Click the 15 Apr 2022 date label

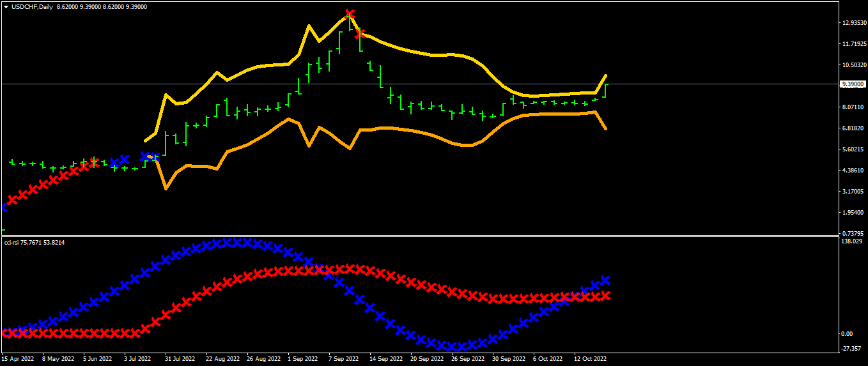tap(19, 359)
